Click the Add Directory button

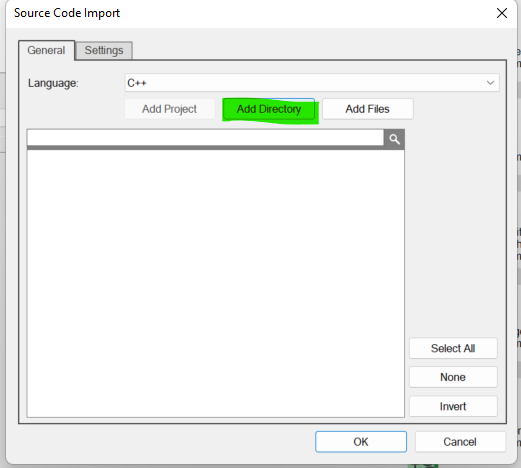click(x=269, y=109)
